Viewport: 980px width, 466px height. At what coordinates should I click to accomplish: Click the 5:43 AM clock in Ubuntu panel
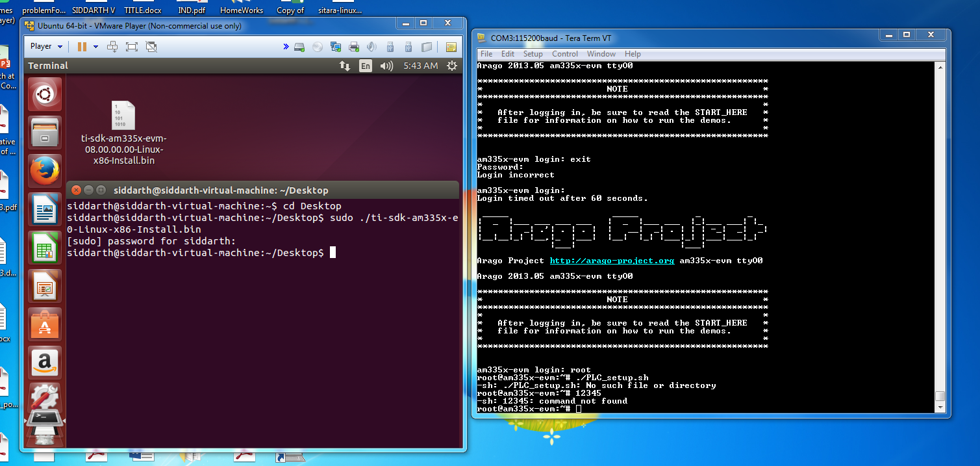[420, 66]
